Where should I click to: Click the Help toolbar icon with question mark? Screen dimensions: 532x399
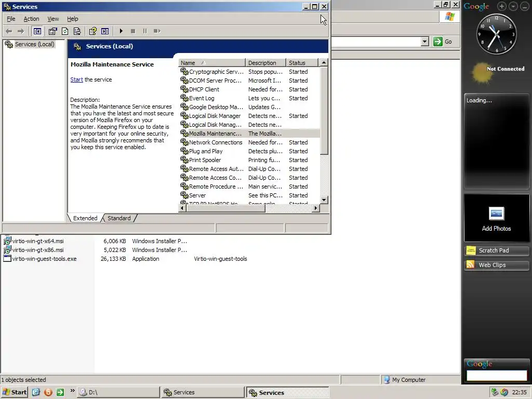coord(92,31)
